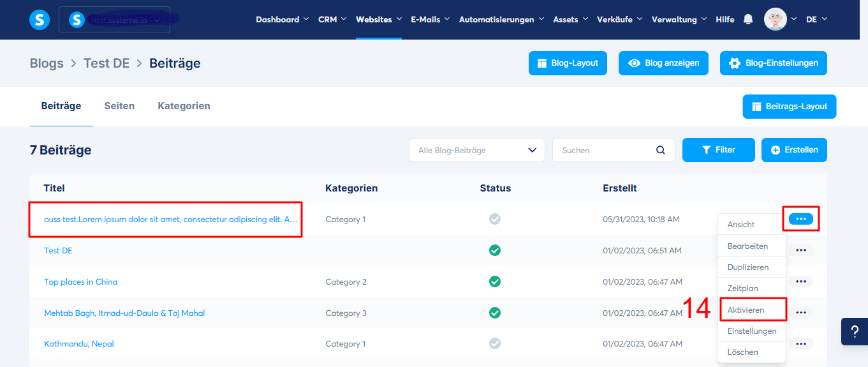Open three-dots menu for ouss test post
Viewport: 868px width, 367px height.
801,219
